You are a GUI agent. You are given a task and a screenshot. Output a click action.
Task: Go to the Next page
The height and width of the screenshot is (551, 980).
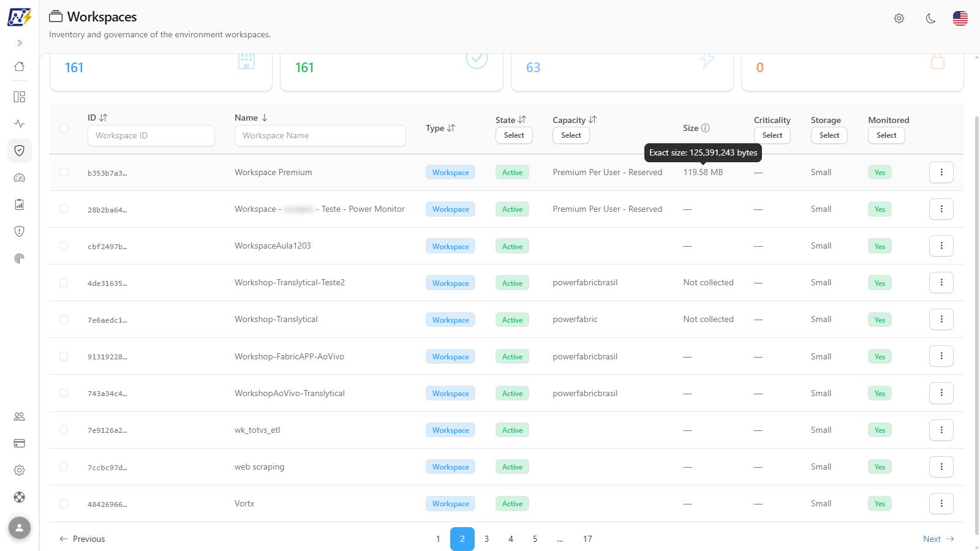coord(938,539)
